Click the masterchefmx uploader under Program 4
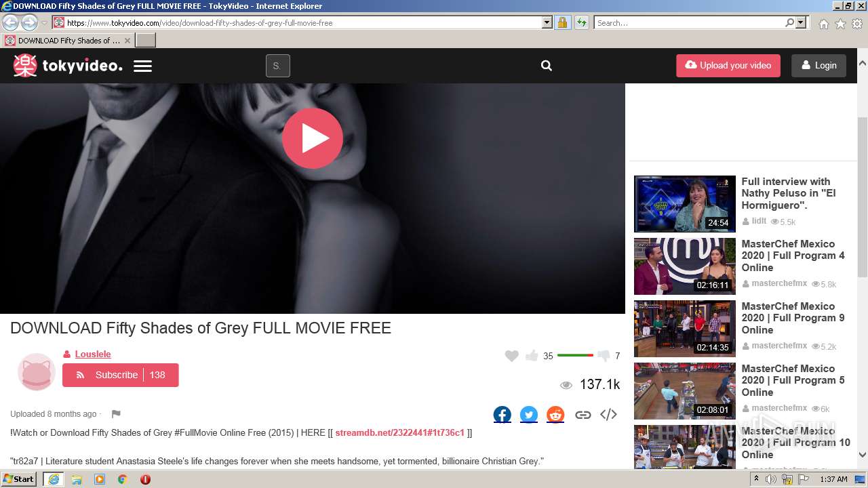Screen dimensions: 868x488 click(x=779, y=283)
